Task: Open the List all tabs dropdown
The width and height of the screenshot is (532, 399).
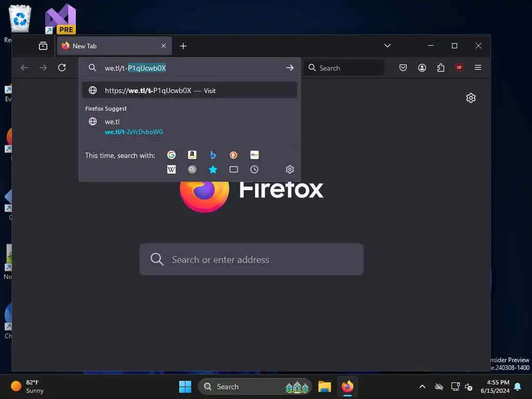Action: (x=388, y=46)
